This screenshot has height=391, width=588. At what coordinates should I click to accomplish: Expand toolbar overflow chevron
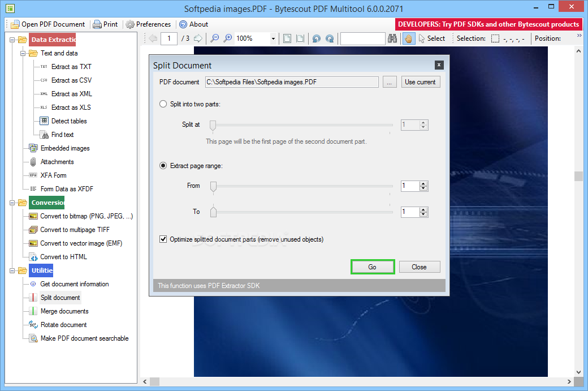[580, 35]
